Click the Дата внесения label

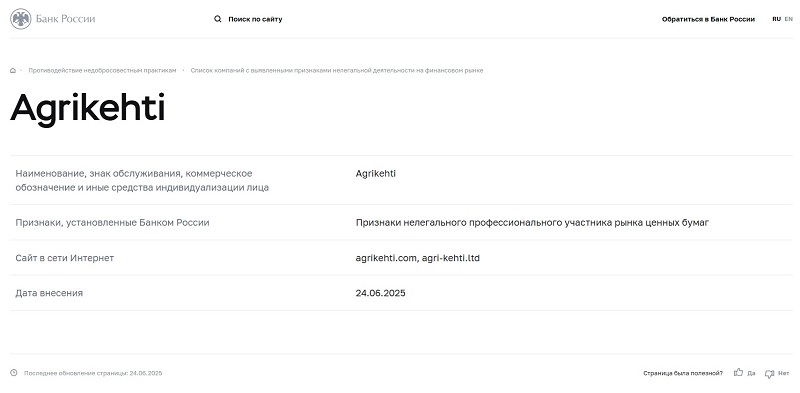pyautogui.click(x=49, y=293)
